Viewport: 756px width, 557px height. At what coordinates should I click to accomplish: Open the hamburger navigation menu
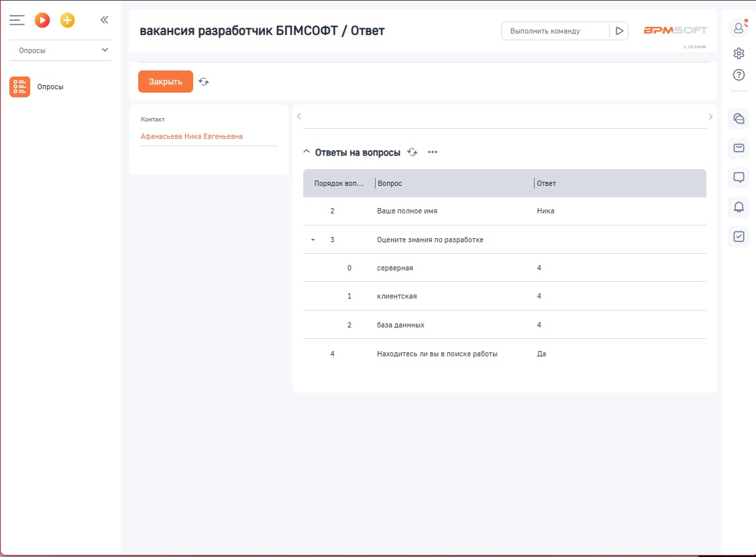pyautogui.click(x=17, y=20)
